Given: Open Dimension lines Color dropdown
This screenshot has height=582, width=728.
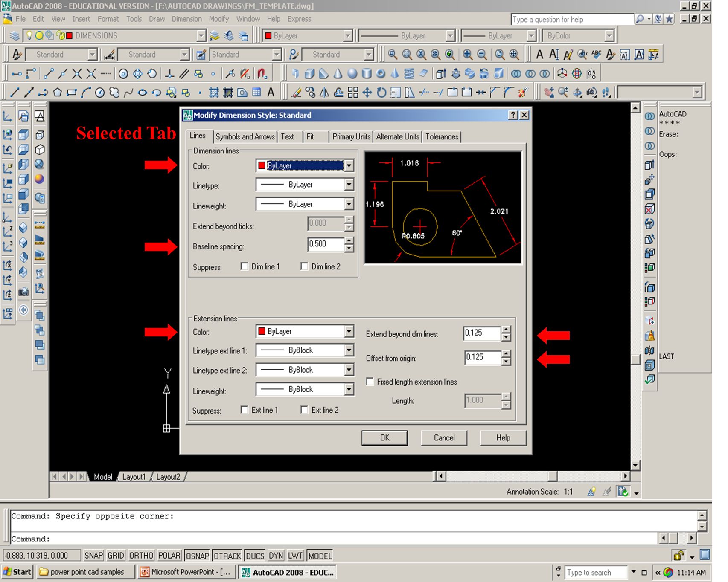Looking at the screenshot, I should (349, 165).
